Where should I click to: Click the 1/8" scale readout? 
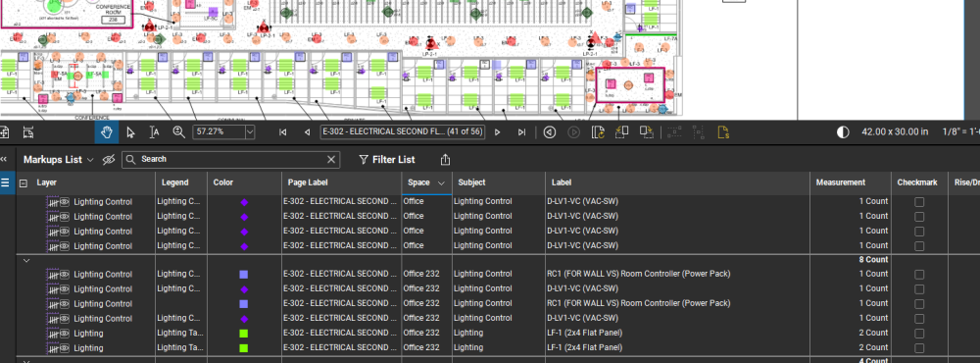(x=961, y=132)
